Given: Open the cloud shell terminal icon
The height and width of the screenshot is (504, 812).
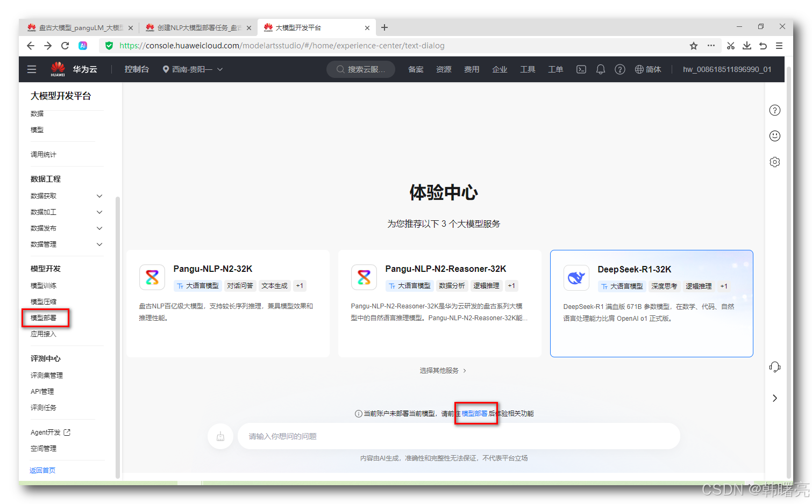Looking at the screenshot, I should coord(581,69).
